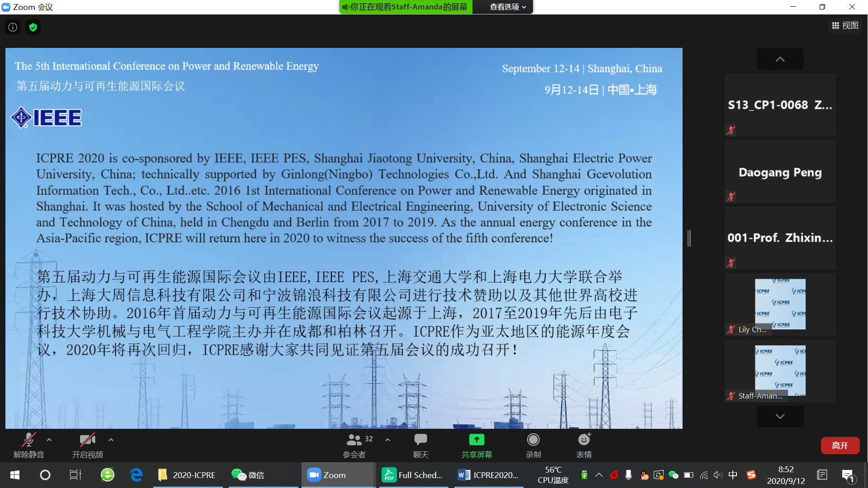Open Wi-Fi network tray icon
This screenshot has height=488, width=868.
point(703,475)
